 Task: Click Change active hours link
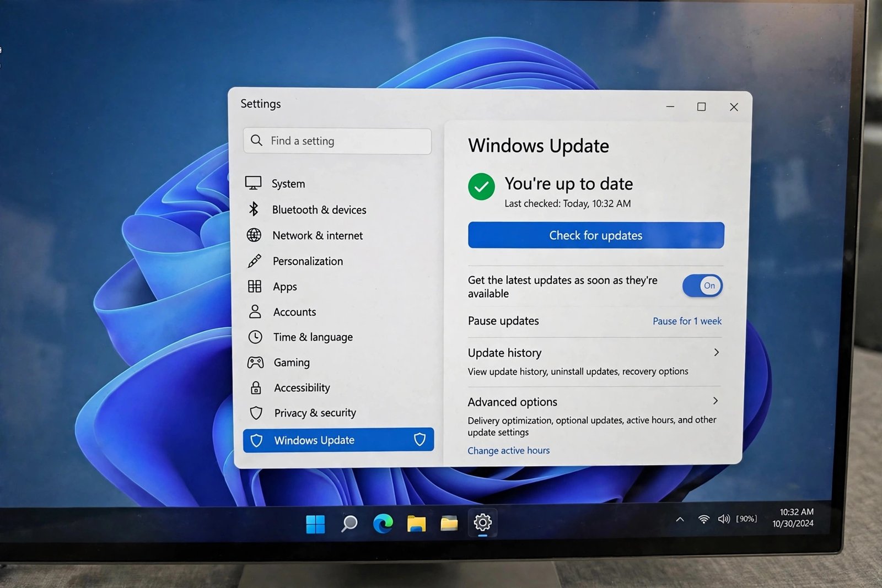[x=509, y=451]
